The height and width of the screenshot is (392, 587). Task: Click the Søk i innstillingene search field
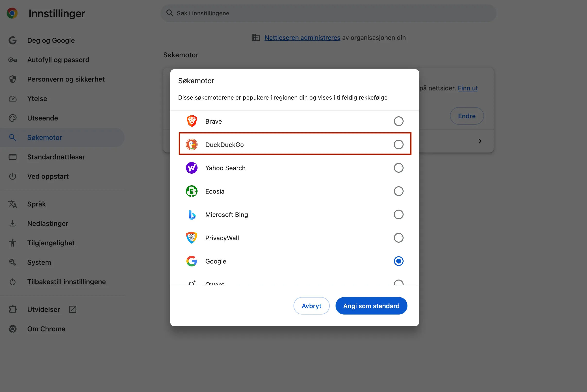point(328,13)
